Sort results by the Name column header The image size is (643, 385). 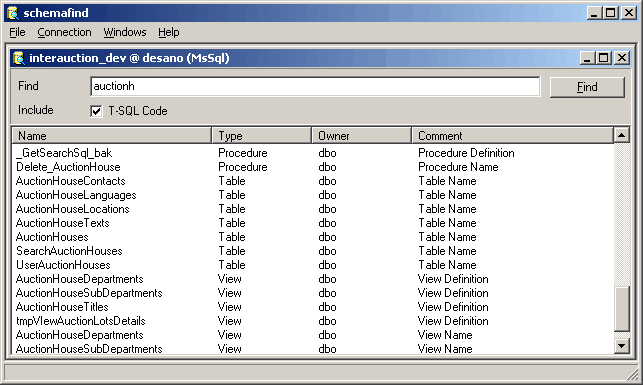point(112,136)
